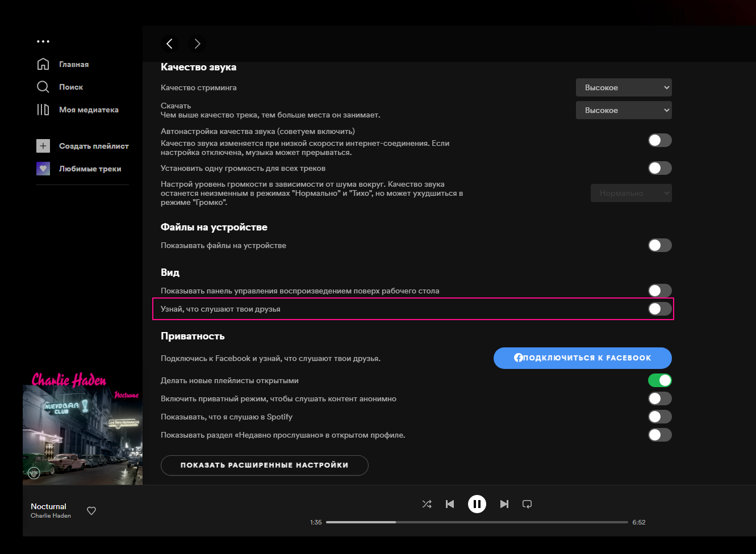Viewport: 756px width, 554px height.
Task: Click the Charlie Haden artist link
Action: click(x=51, y=515)
